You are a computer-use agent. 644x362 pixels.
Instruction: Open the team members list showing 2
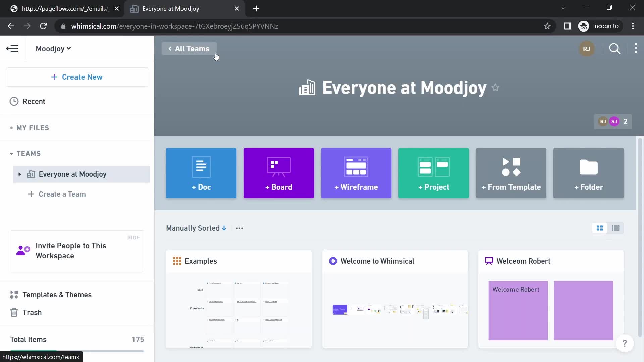coord(613,122)
